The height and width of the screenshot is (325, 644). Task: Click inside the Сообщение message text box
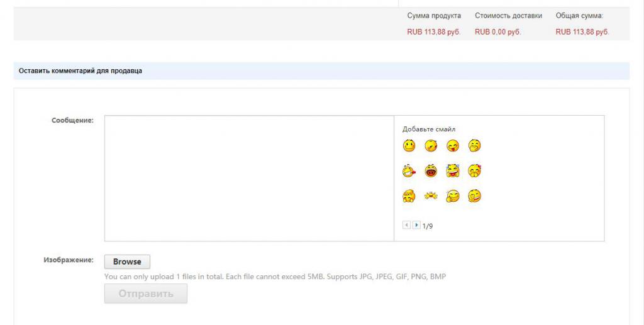tap(248, 178)
